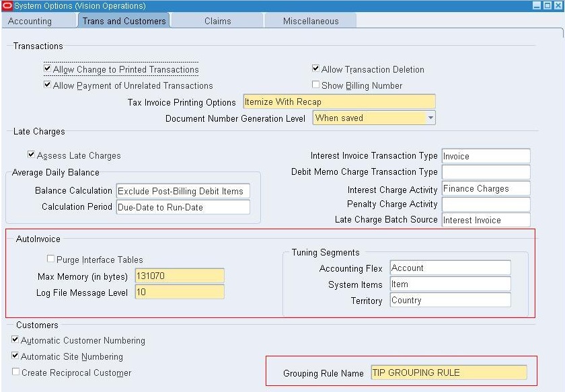This screenshot has height=392, width=565.
Task: Disable Allow Transaction Deletion
Action: (x=315, y=69)
